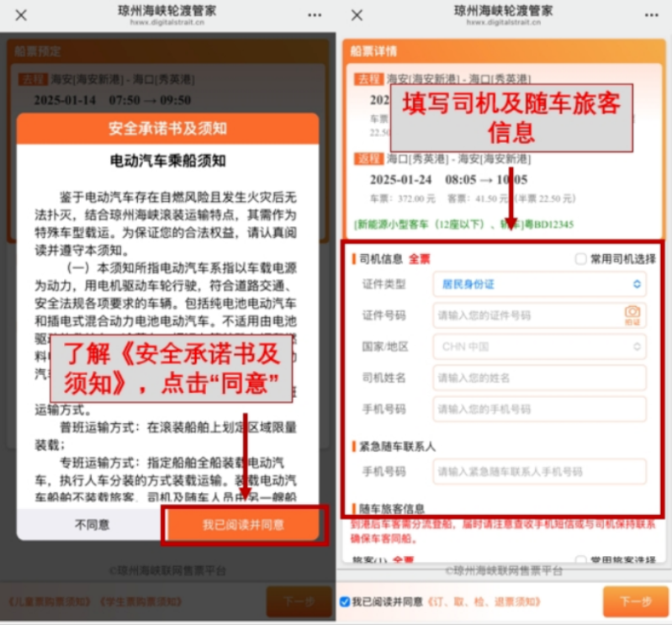Image resolution: width=672 pixels, height=625 pixels.
Task: Expand the 证件类型 dropdown showing 居民身份证
Action: click(x=539, y=284)
